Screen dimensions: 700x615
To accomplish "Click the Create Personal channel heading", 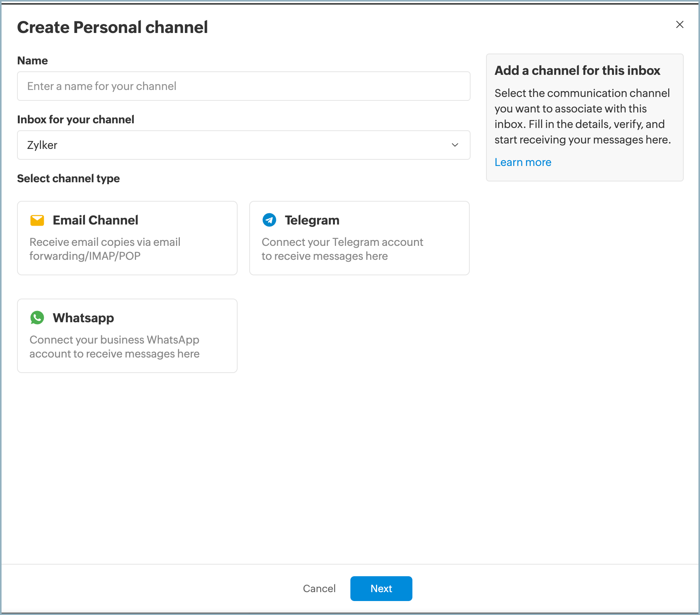I will point(112,27).
